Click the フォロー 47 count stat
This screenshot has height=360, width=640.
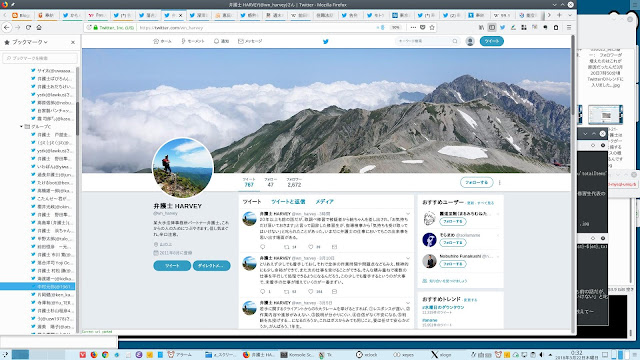tap(271, 182)
